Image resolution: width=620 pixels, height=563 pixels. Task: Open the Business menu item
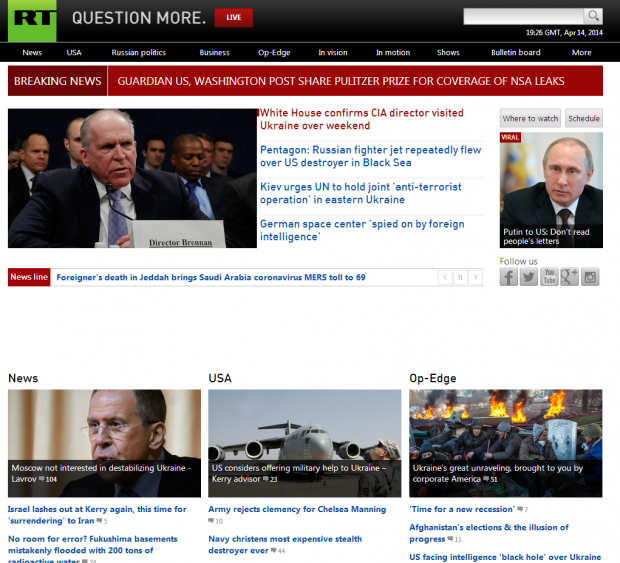click(214, 53)
